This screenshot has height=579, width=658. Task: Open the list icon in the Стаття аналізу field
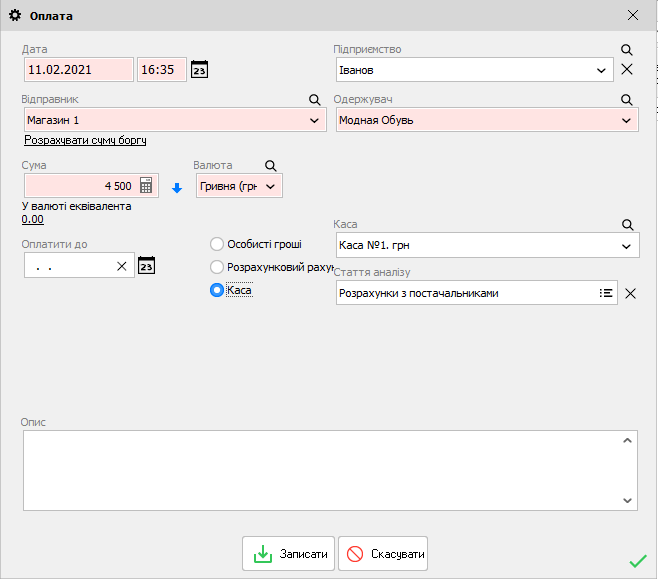tap(606, 293)
